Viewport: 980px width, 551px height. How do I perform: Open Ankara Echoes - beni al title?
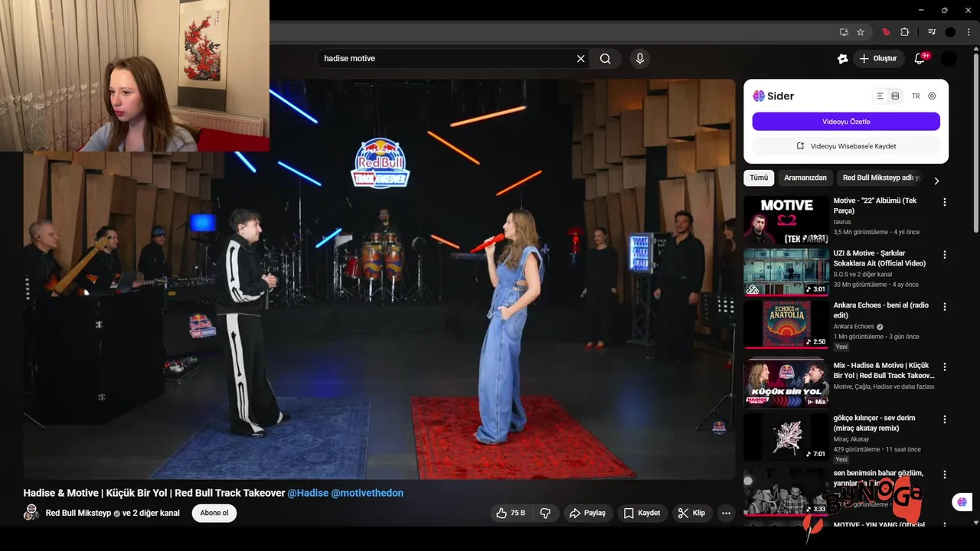click(x=880, y=310)
